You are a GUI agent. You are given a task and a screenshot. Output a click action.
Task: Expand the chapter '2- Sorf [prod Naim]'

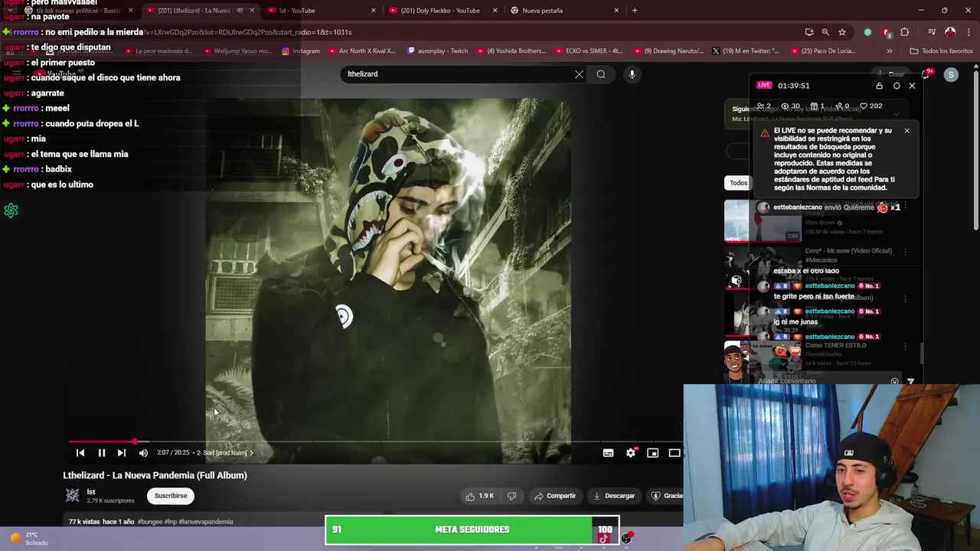(224, 453)
